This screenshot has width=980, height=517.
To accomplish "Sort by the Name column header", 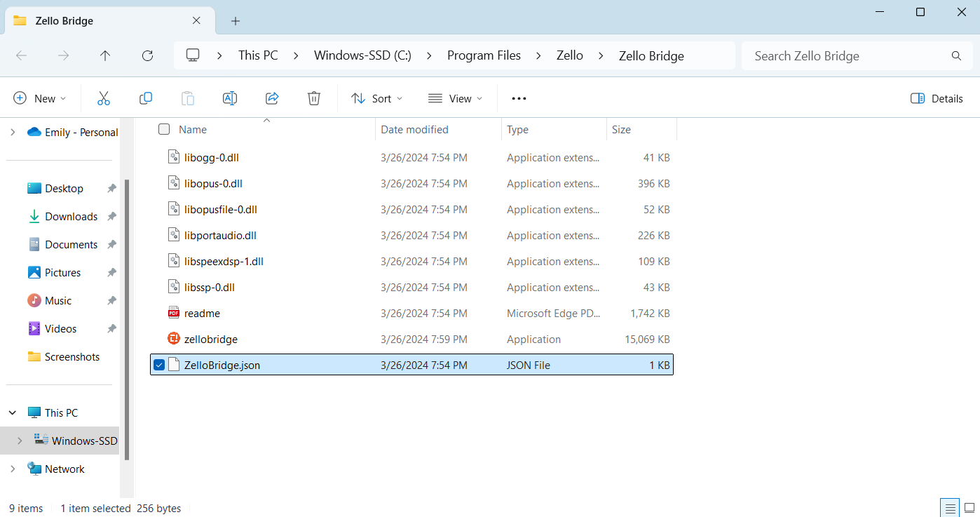I will [193, 129].
